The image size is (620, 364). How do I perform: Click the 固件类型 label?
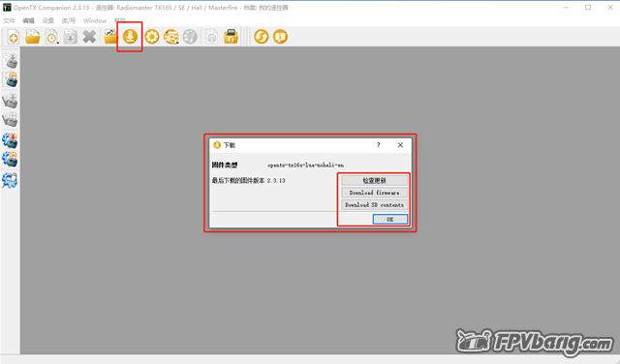coord(225,166)
